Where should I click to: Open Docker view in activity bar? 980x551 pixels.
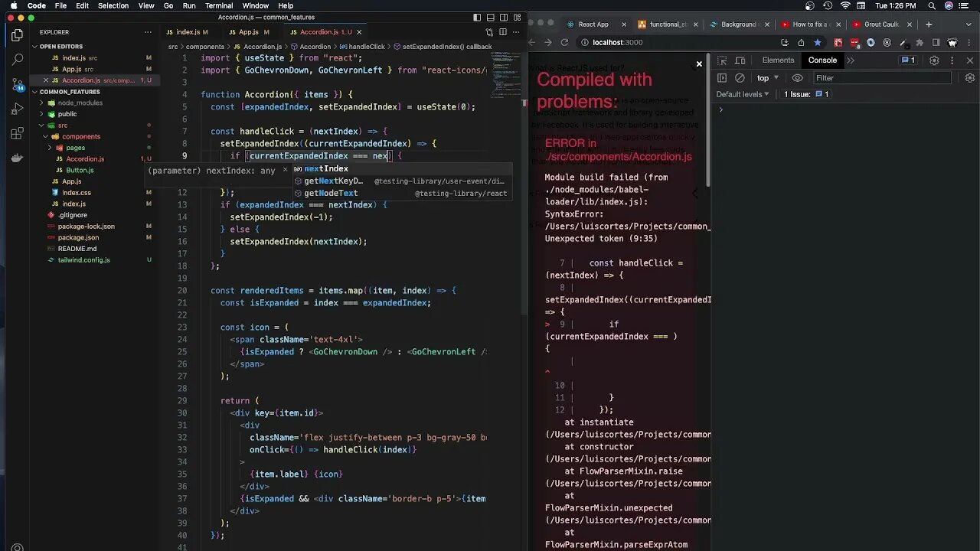click(x=17, y=158)
